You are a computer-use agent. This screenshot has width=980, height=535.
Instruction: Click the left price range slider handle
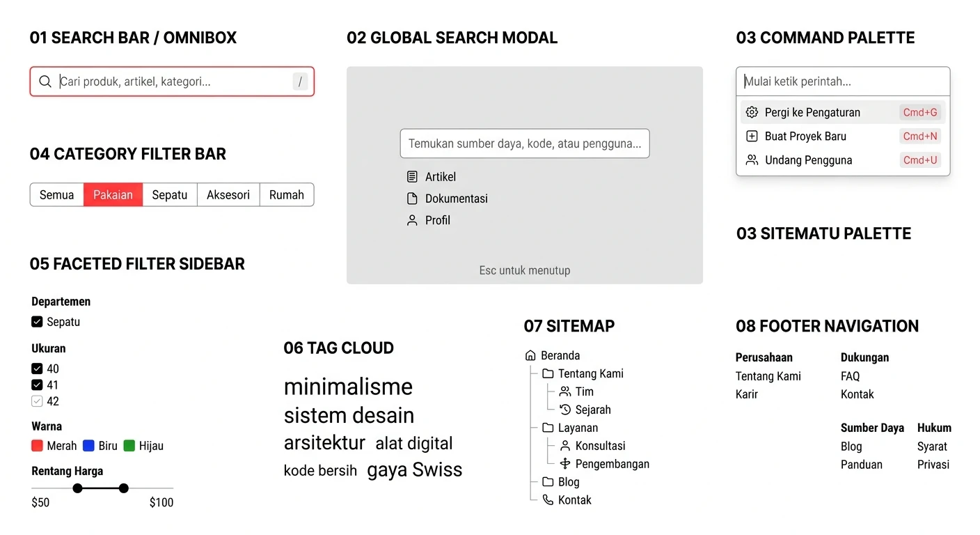[x=77, y=488]
